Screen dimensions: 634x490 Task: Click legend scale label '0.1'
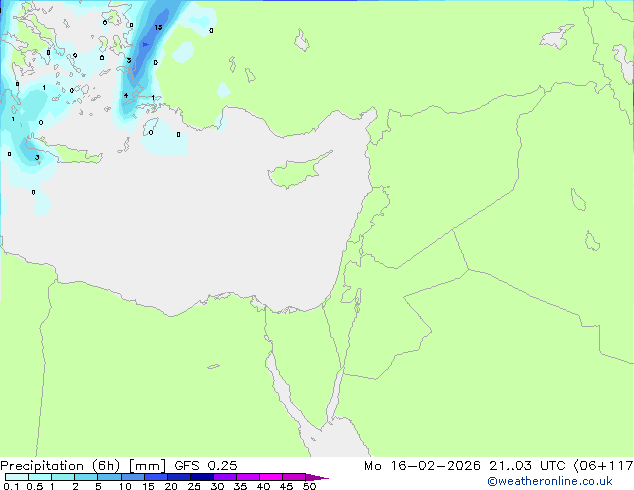point(11,486)
